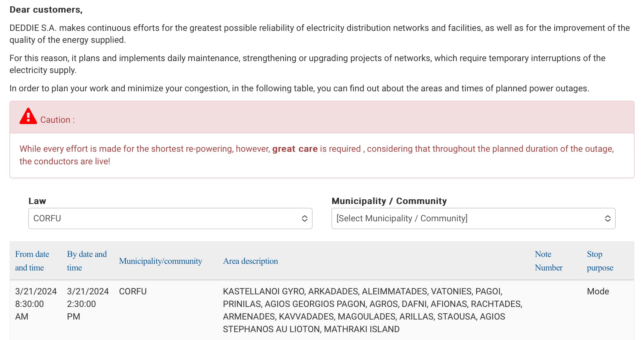
Task: Sort table by Area description header
Action: (x=250, y=261)
